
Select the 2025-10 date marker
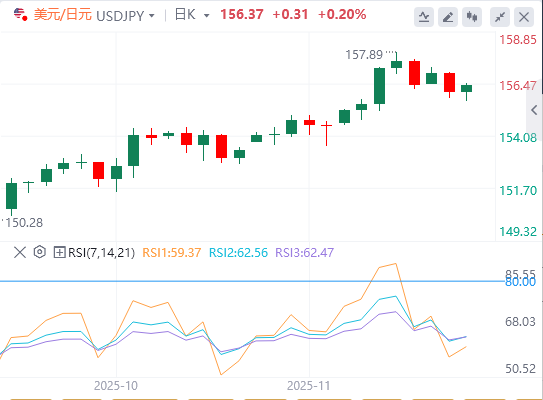[x=116, y=385]
